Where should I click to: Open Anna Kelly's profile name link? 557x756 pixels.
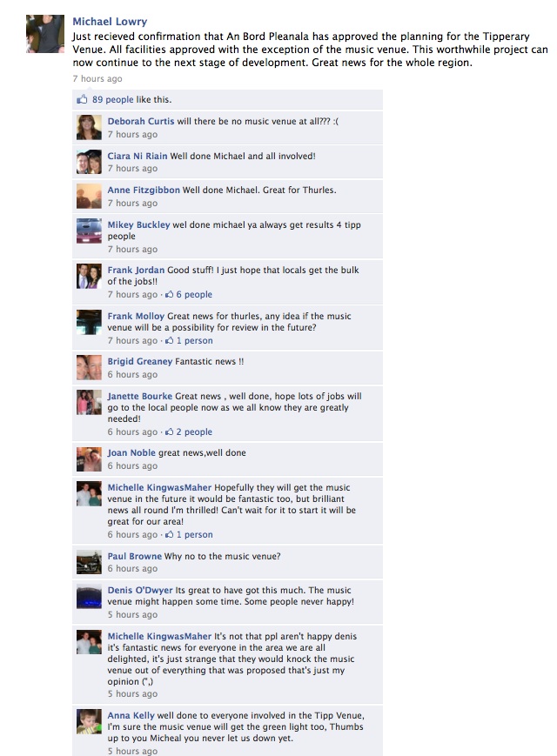131,715
